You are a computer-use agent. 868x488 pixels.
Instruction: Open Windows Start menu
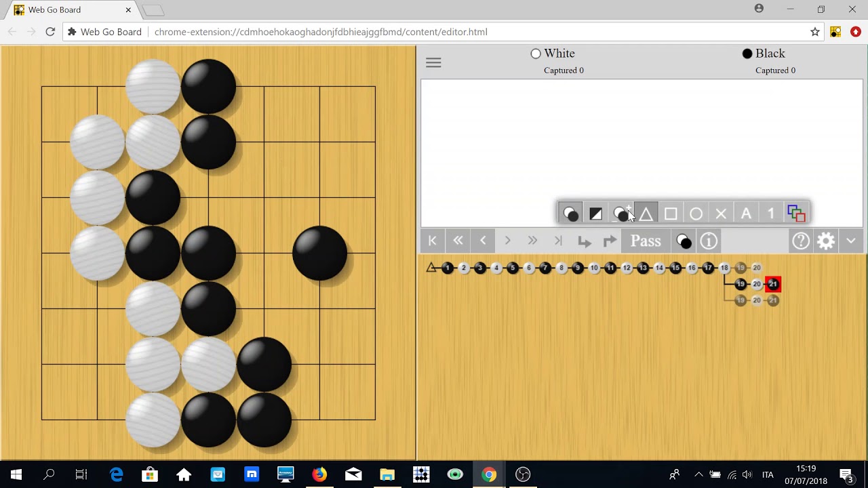(16, 474)
